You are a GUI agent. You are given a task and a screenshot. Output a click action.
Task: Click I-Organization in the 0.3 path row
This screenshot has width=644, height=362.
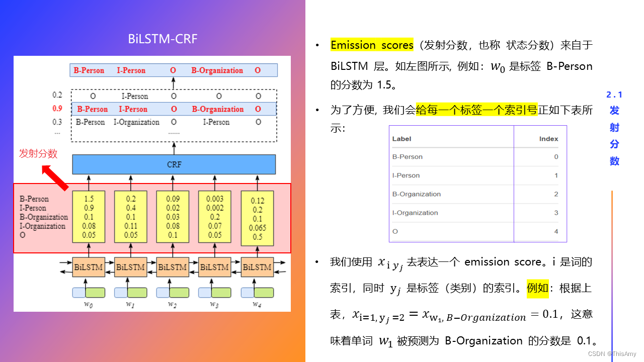point(136,122)
